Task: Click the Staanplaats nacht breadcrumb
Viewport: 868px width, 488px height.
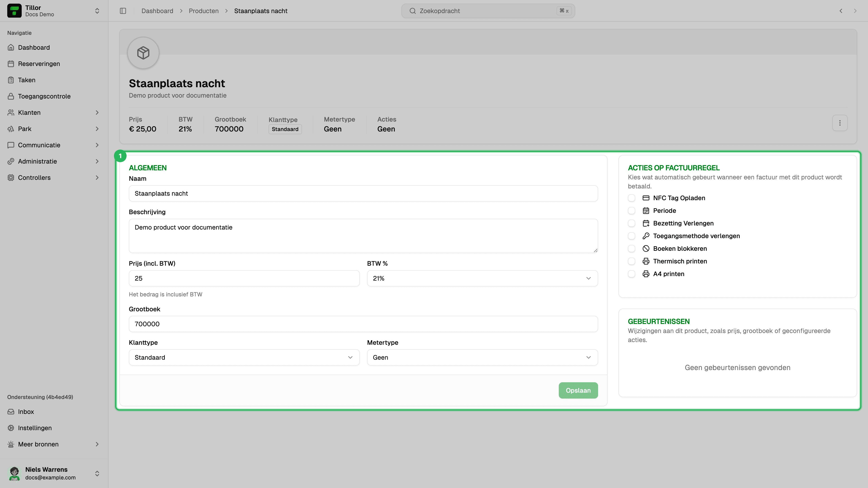Action: tap(261, 11)
